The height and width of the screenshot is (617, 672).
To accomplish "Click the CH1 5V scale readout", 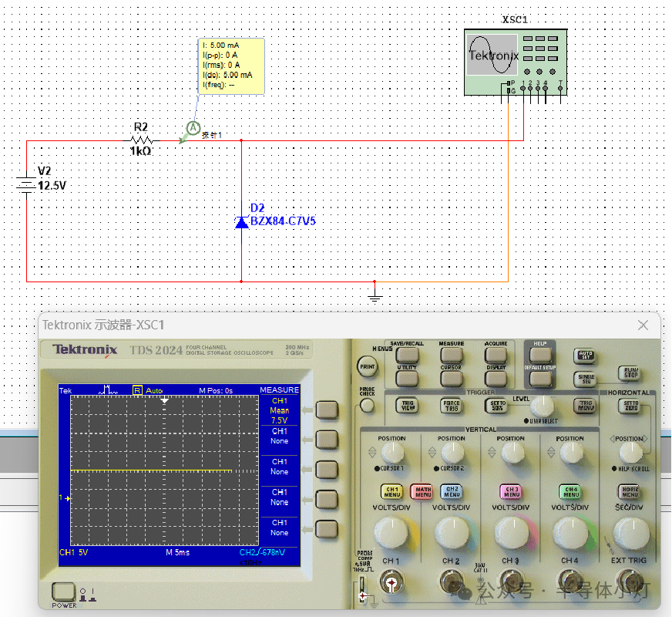I will point(73,552).
